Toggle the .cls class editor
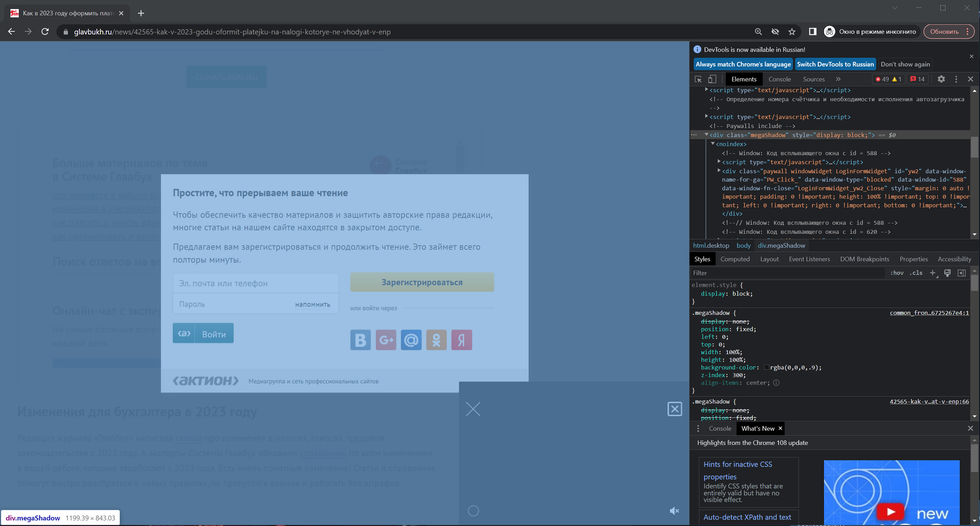This screenshot has height=526, width=980. (x=916, y=273)
